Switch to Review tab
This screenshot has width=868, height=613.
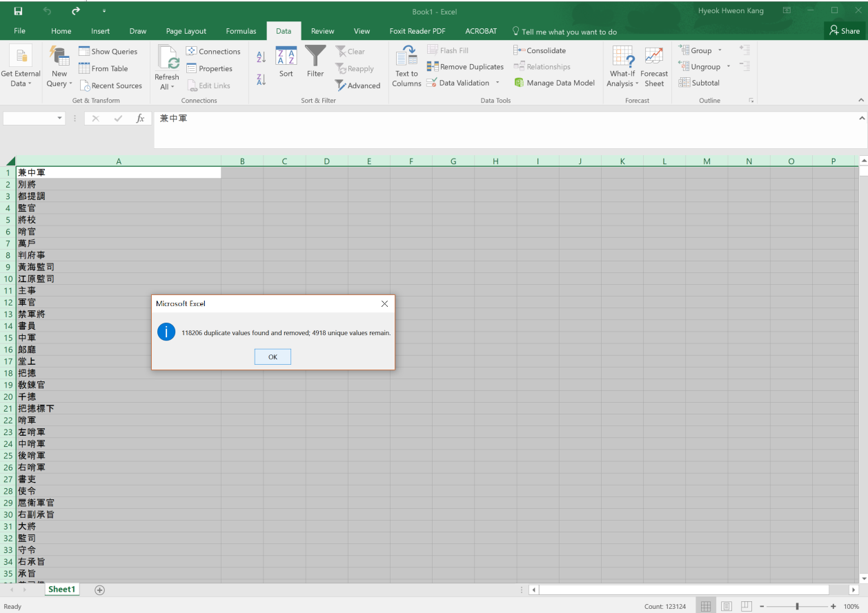tap(322, 31)
